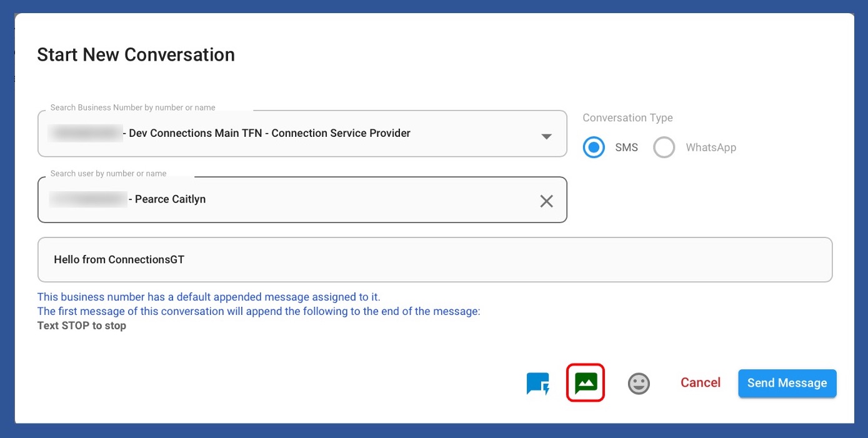Open the quick reply template icon
The image size is (868, 438).
(x=537, y=384)
